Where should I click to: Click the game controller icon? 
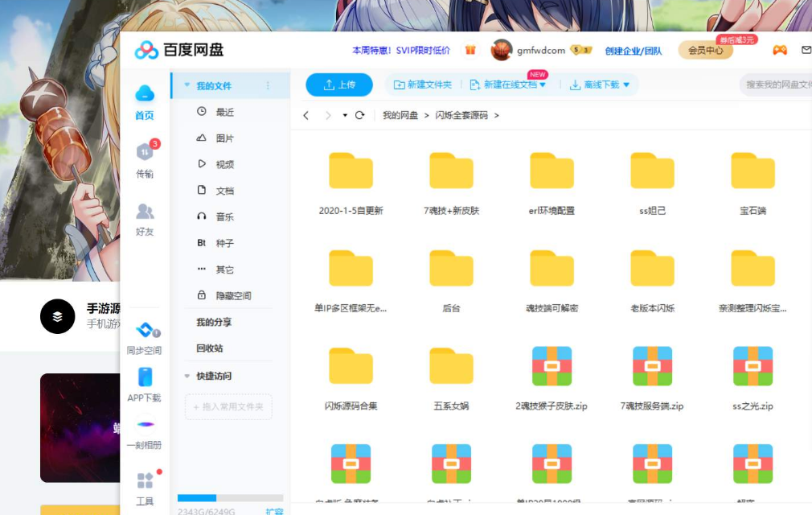click(x=779, y=50)
